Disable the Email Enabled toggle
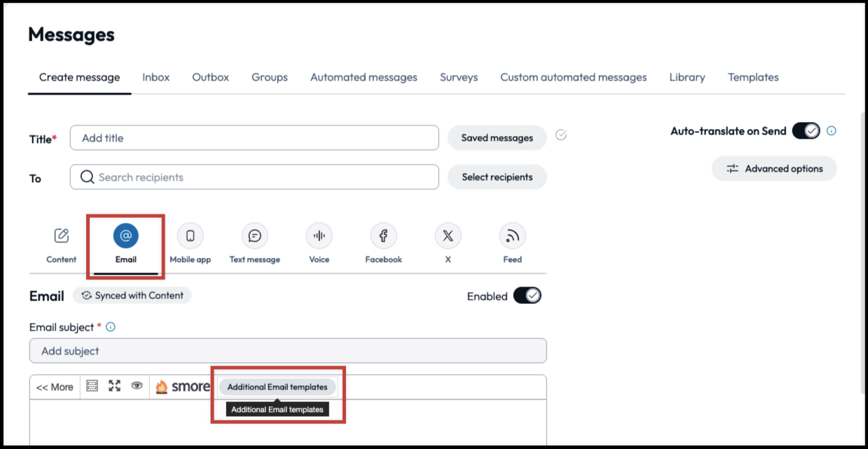Image resolution: width=868 pixels, height=449 pixels. pos(527,296)
